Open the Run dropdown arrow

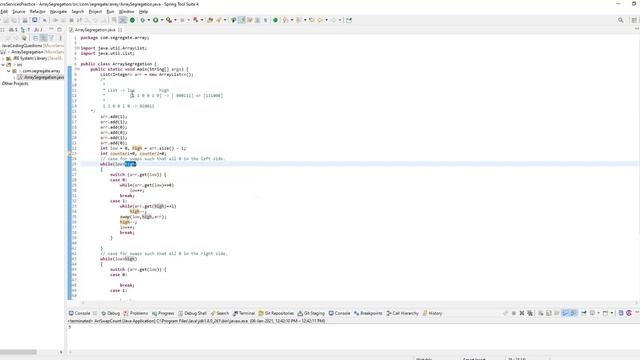[x=162, y=20]
